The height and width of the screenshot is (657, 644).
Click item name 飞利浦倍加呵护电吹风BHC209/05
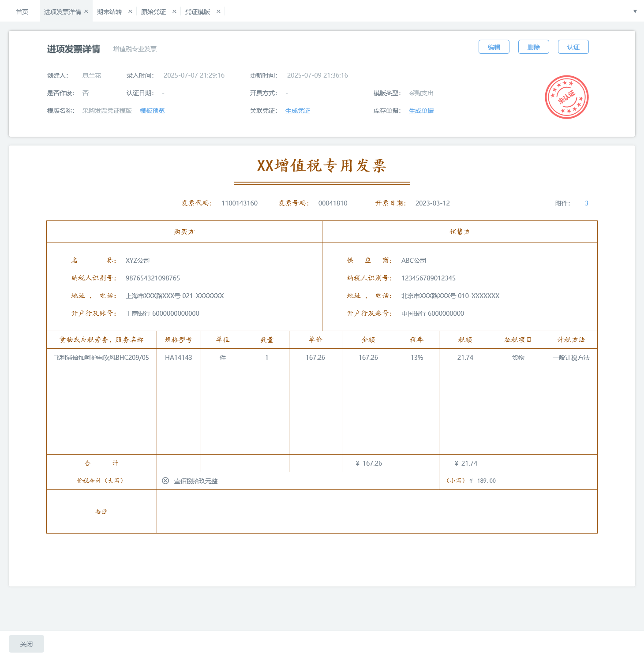coord(101,358)
